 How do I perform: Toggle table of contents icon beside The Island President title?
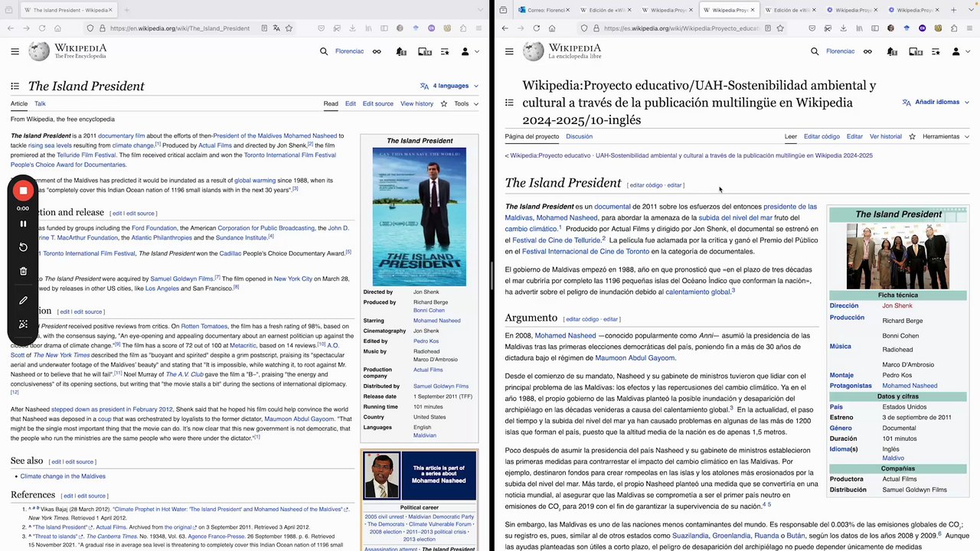15,86
